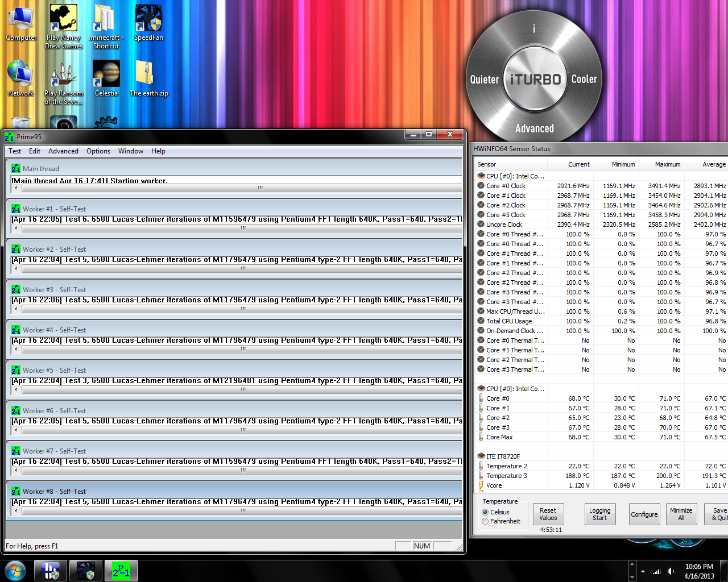Click the volume speaker tray icon
Viewport: 728px width, 582px height.
click(x=671, y=571)
